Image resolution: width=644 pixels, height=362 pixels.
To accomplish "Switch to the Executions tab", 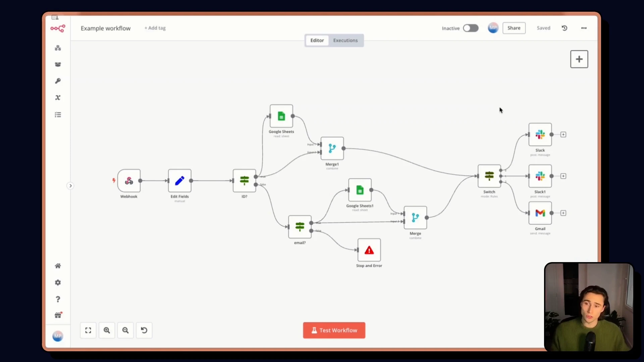I will [x=345, y=40].
